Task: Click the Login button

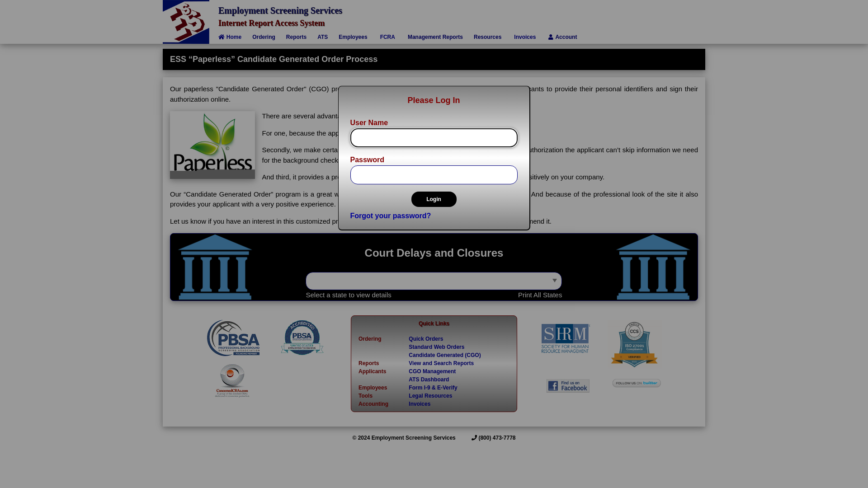Action: click(x=434, y=199)
